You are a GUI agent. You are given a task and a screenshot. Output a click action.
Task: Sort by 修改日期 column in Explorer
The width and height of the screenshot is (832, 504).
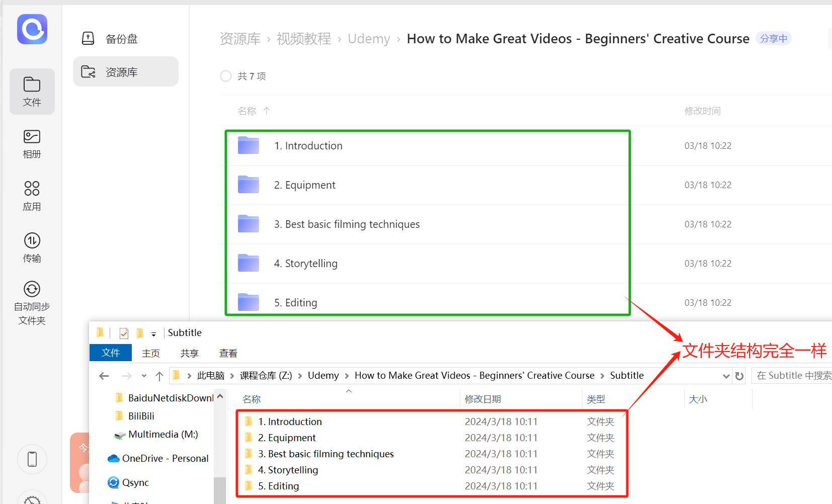483,399
